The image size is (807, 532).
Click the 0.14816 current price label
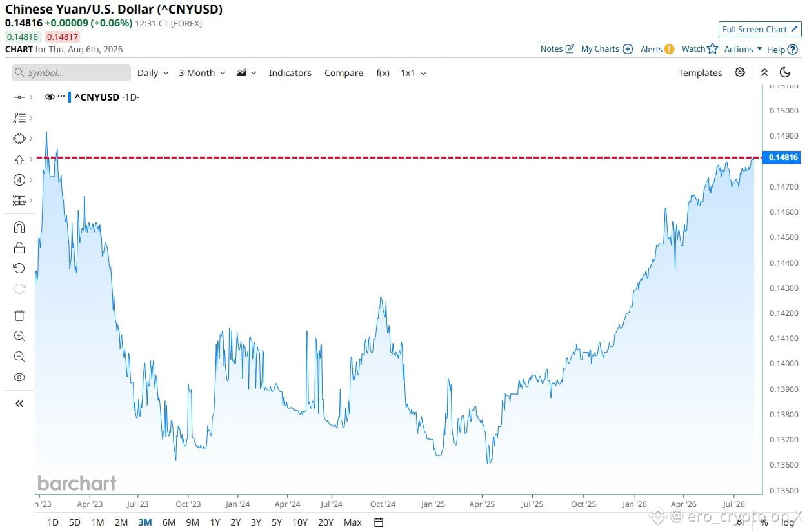tap(781, 157)
